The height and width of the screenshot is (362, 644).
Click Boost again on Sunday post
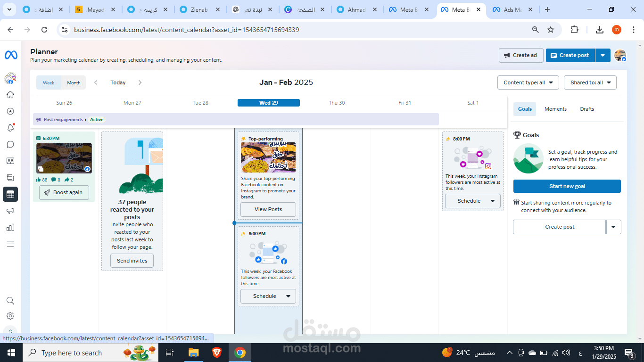(64, 192)
